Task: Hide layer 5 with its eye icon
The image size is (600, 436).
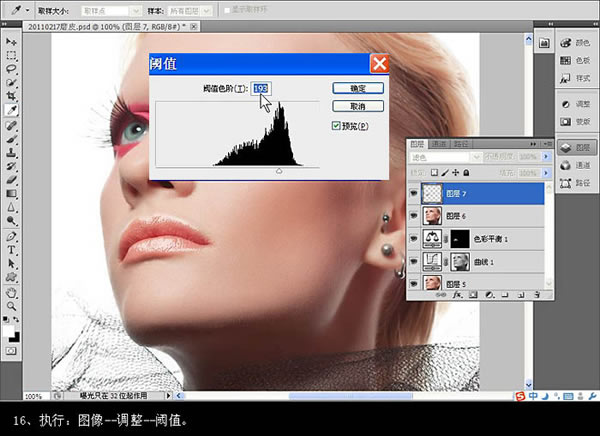Action: 414,284
